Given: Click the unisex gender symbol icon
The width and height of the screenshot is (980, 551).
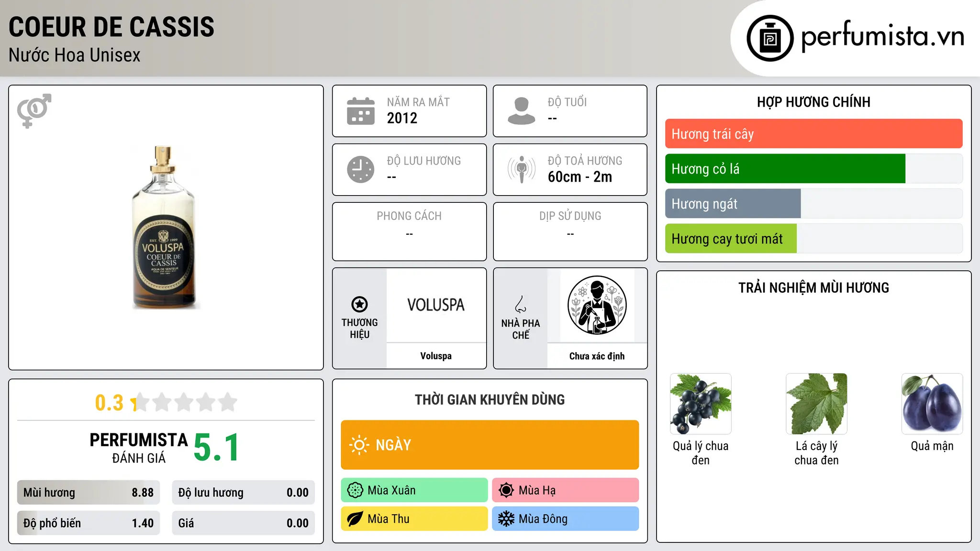Looking at the screenshot, I should [x=34, y=110].
